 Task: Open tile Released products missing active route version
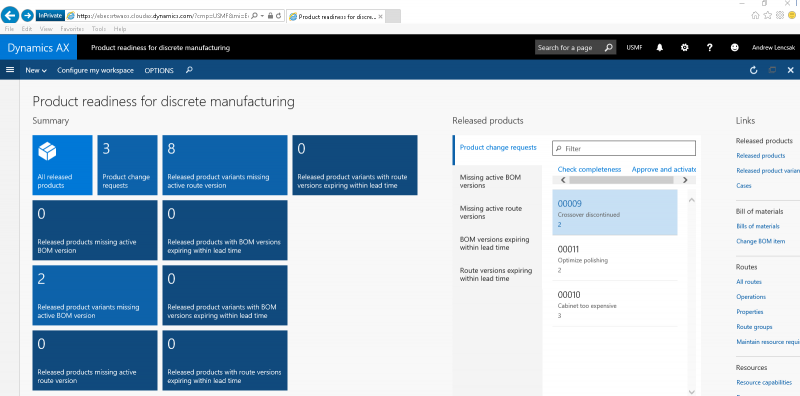95,360
